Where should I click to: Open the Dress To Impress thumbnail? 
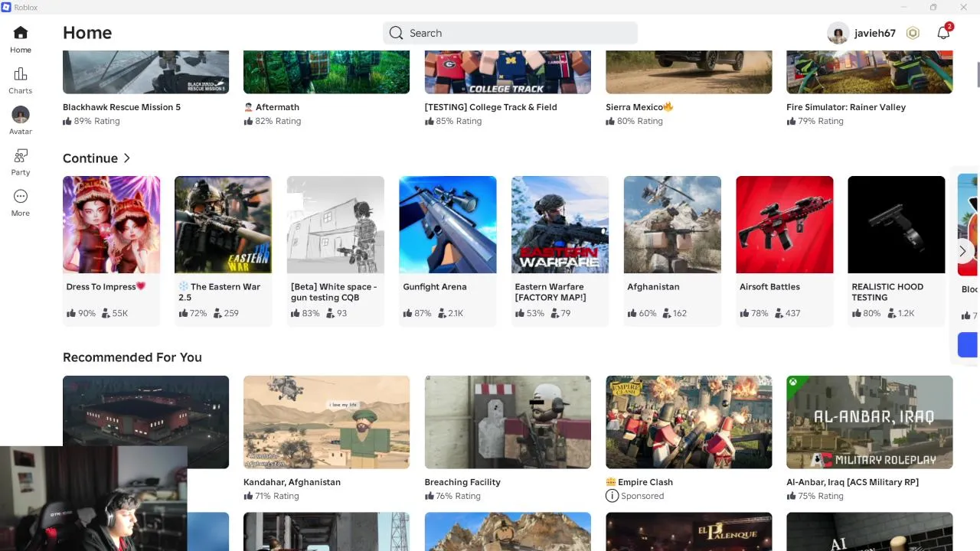[x=112, y=224]
